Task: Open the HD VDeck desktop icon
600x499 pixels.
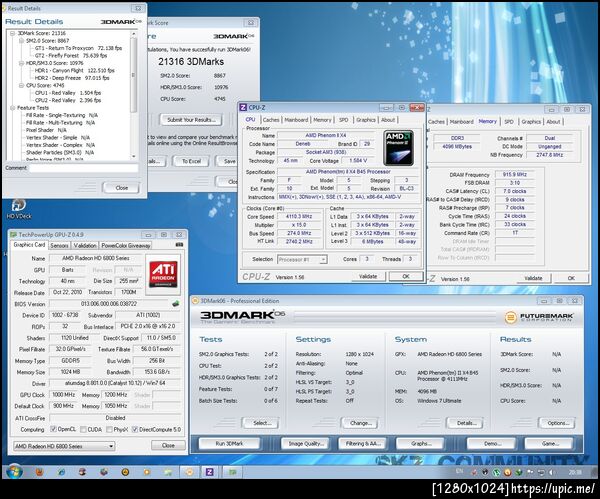Action: coord(19,209)
